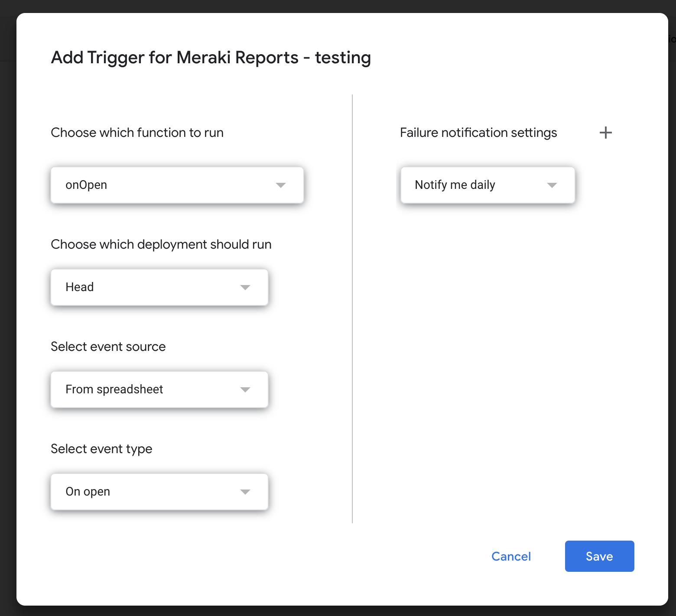Click the Add Trigger for Meraki Reports title
The image size is (676, 616).
pyautogui.click(x=211, y=58)
